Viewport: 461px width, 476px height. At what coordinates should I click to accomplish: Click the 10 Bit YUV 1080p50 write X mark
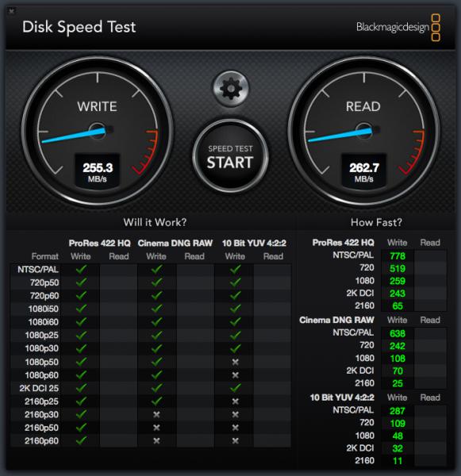point(235,362)
